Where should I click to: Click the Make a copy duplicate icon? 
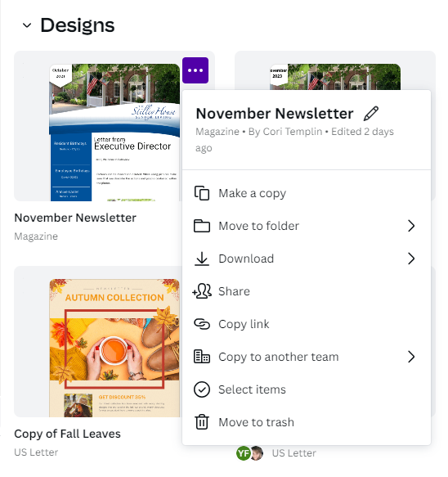(202, 193)
